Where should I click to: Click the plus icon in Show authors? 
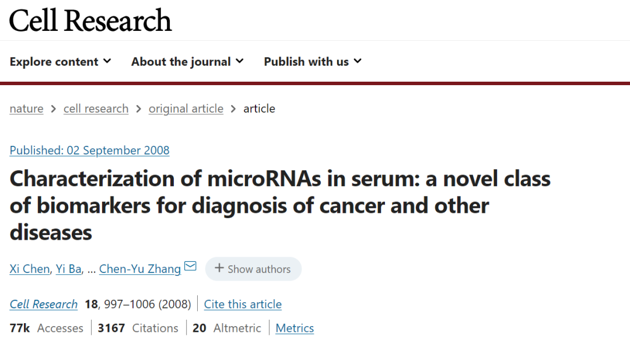pos(219,268)
